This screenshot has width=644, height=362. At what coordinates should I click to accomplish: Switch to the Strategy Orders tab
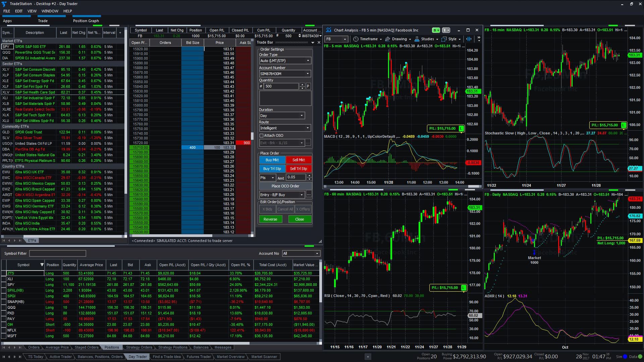[x=139, y=347]
